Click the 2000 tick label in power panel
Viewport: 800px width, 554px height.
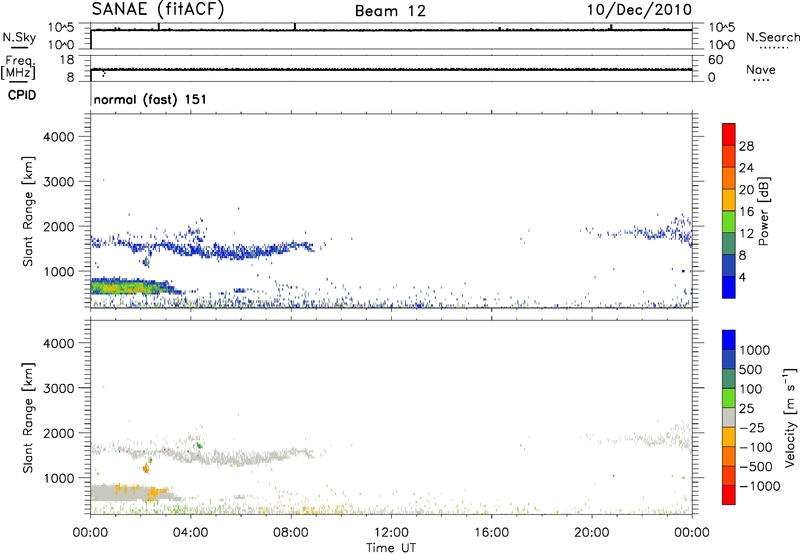(59, 227)
